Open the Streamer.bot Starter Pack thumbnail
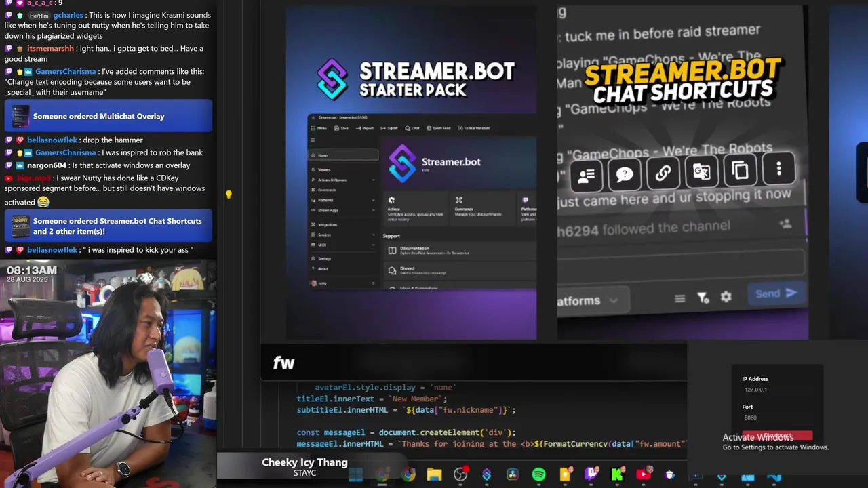This screenshot has width=868, height=488. tap(412, 173)
